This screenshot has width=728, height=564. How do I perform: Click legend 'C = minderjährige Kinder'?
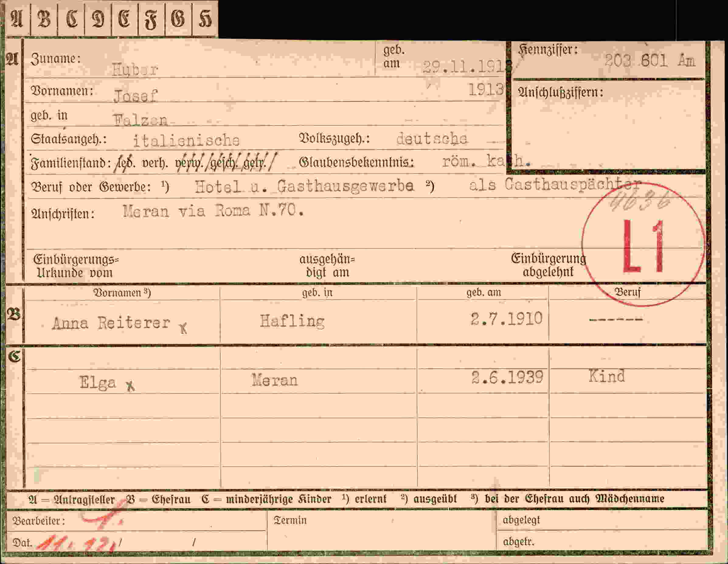(x=266, y=499)
